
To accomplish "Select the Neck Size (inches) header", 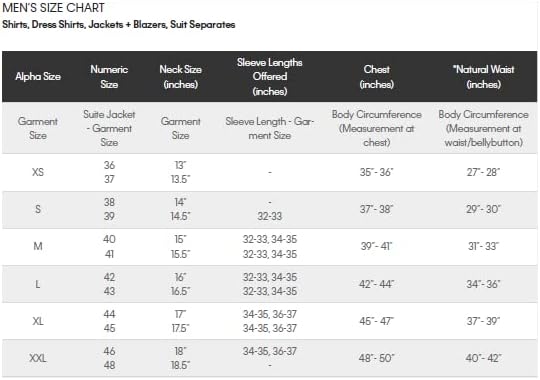I will point(180,76).
